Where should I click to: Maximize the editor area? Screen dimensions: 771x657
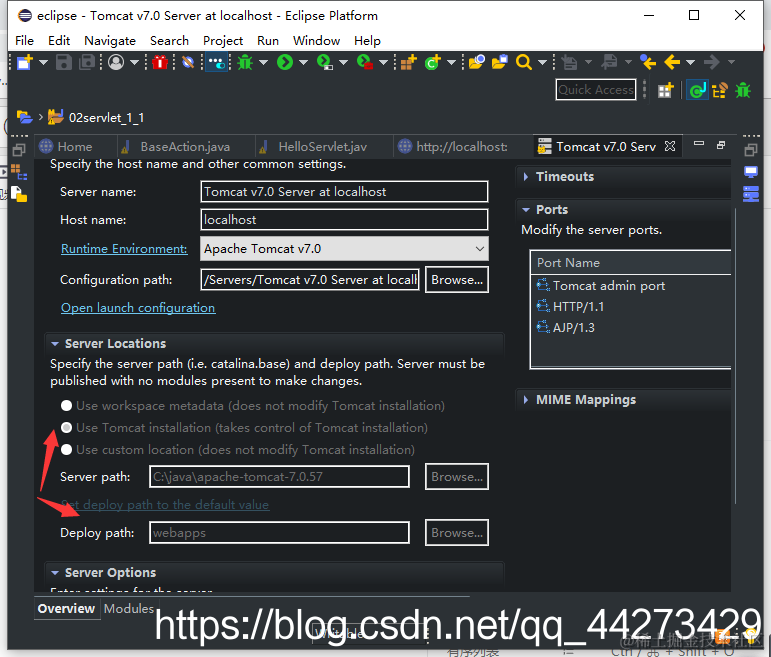(721, 145)
